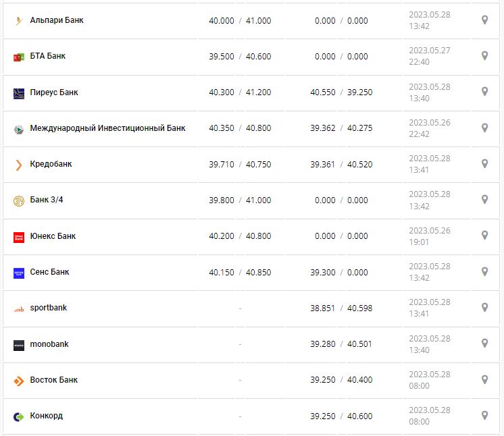Click the Восток Банк orange logo

[19, 381]
